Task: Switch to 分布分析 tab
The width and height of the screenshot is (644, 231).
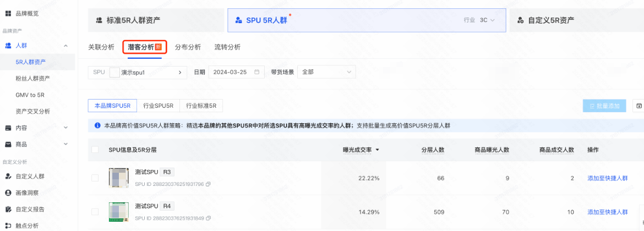Action: [x=188, y=47]
